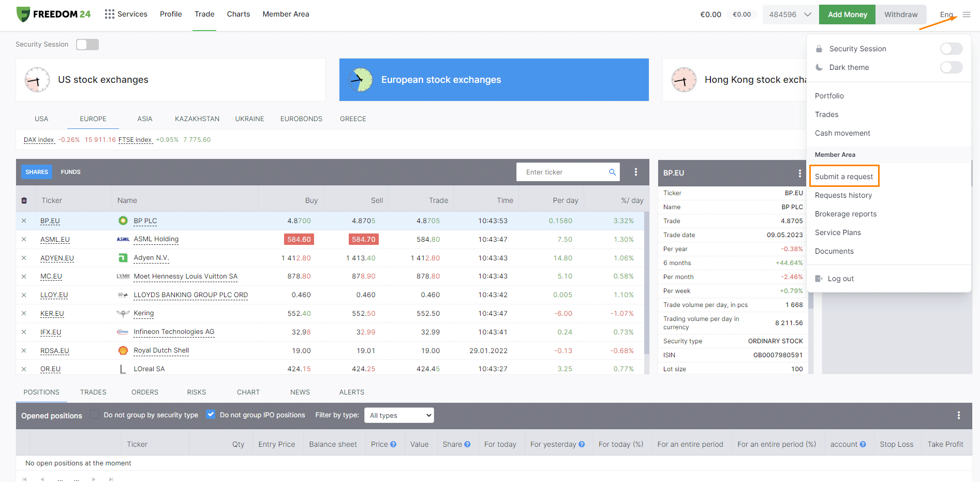Viewport: 980px width, 482px height.
Task: Select Submit a request menu entry
Action: pos(844,177)
